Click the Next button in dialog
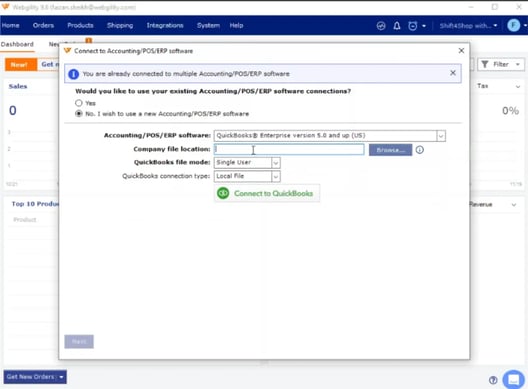Viewport: 528px width, 389px height. coord(79,342)
